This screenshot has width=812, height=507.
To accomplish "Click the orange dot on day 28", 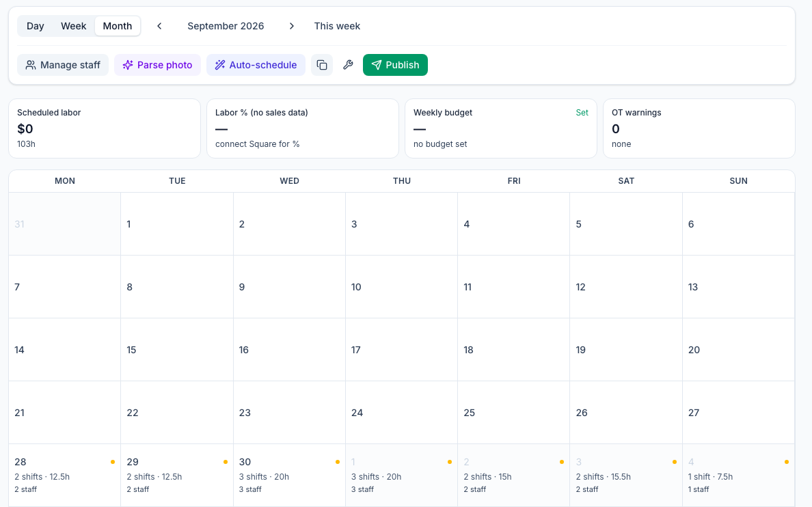I will 113,462.
